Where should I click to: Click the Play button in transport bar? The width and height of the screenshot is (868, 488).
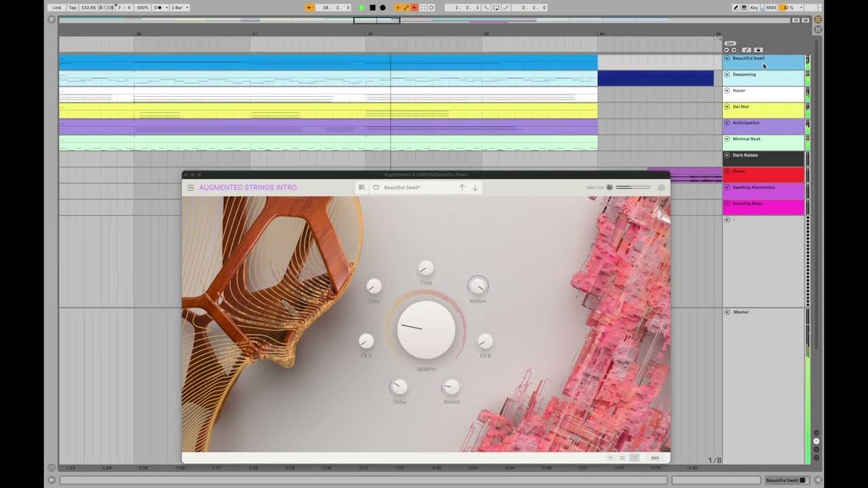click(x=362, y=7)
